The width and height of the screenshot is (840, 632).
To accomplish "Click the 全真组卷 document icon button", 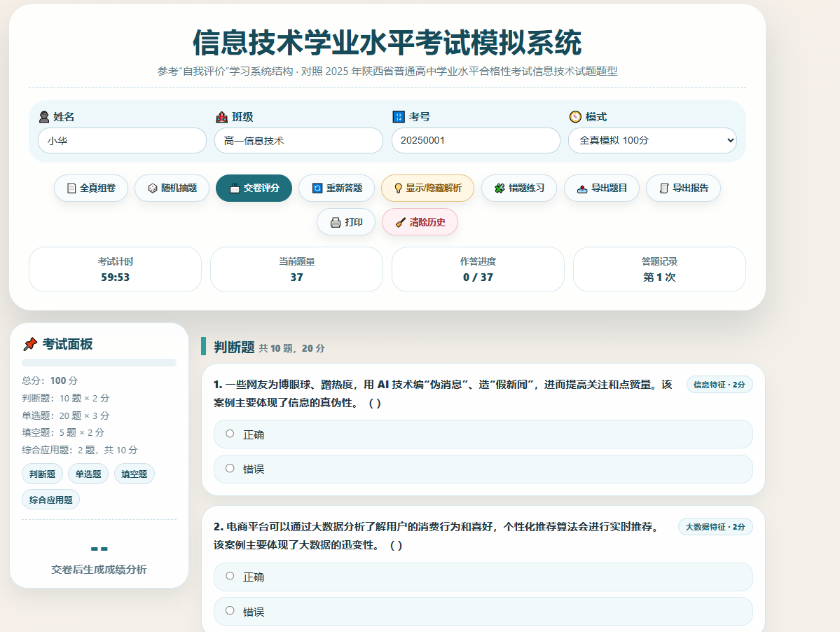I will [x=91, y=188].
